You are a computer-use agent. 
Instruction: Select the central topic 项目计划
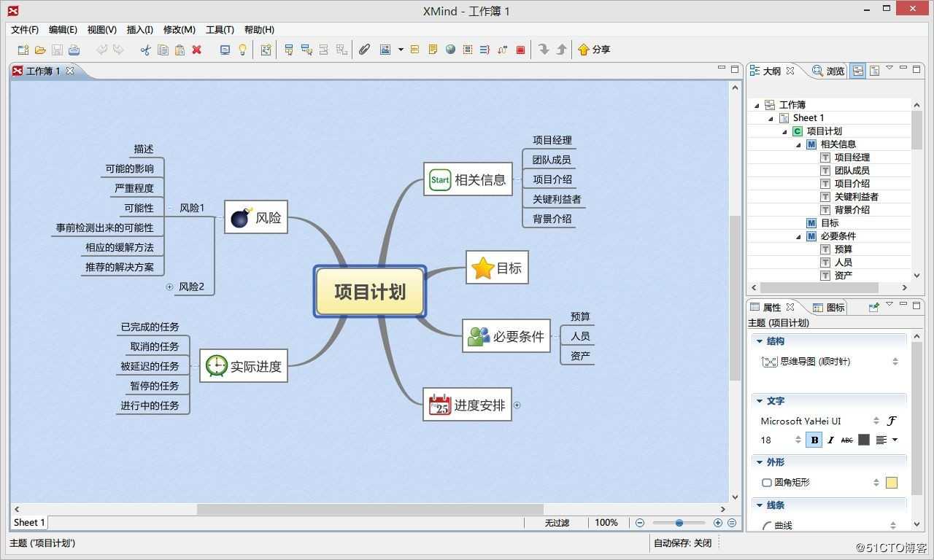pyautogui.click(x=370, y=292)
